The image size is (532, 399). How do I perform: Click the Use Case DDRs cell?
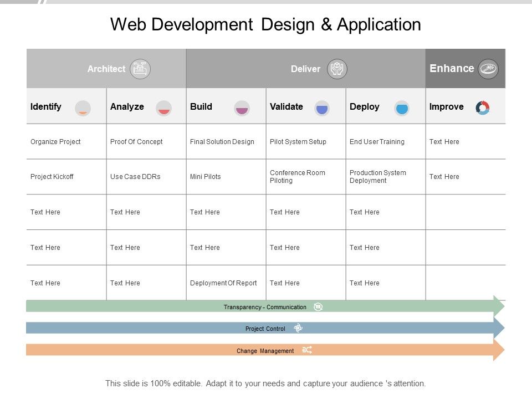click(146, 177)
